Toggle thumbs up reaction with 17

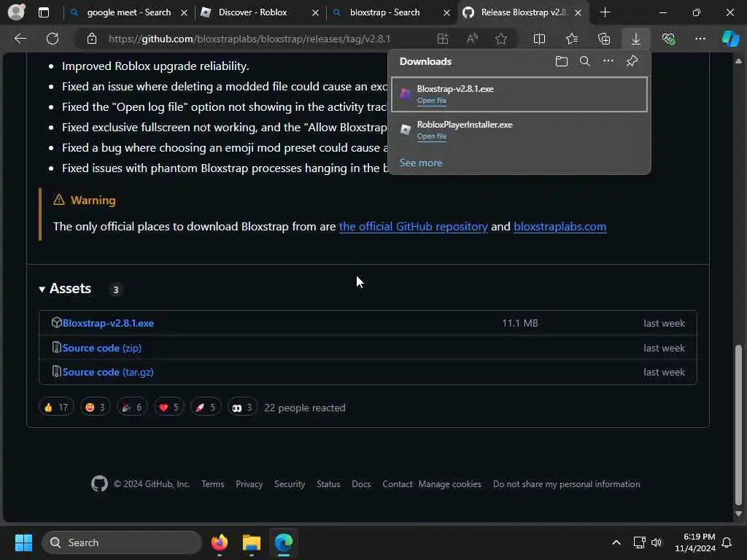tap(56, 407)
